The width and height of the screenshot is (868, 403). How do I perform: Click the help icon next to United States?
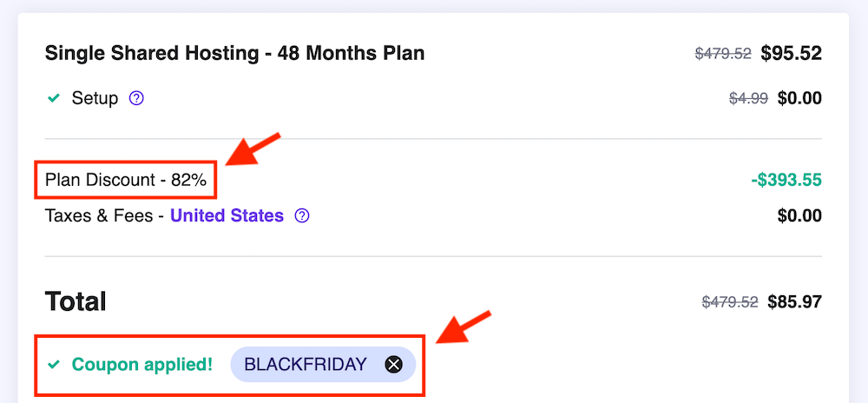pos(302,215)
